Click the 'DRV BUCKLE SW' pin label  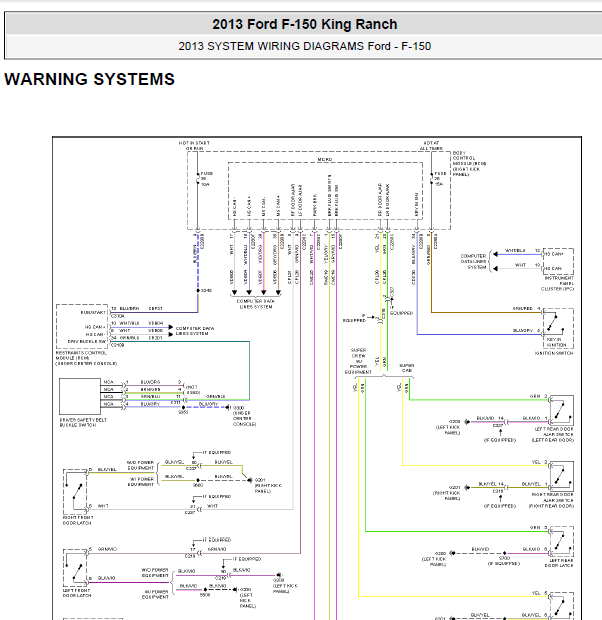[x=87, y=341]
